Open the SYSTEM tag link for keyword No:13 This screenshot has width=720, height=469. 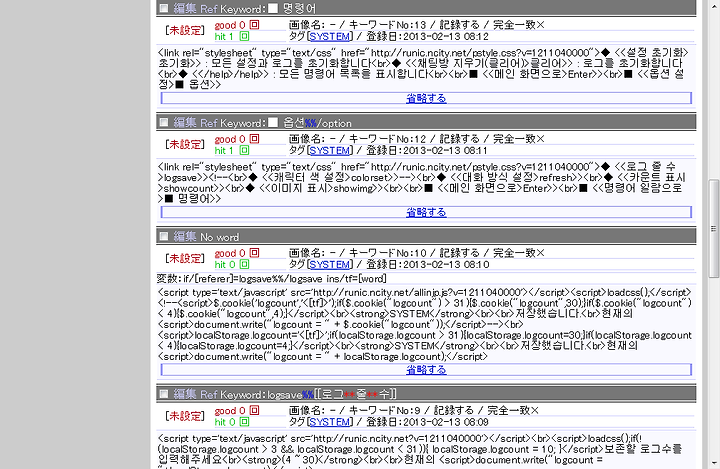click(x=330, y=36)
